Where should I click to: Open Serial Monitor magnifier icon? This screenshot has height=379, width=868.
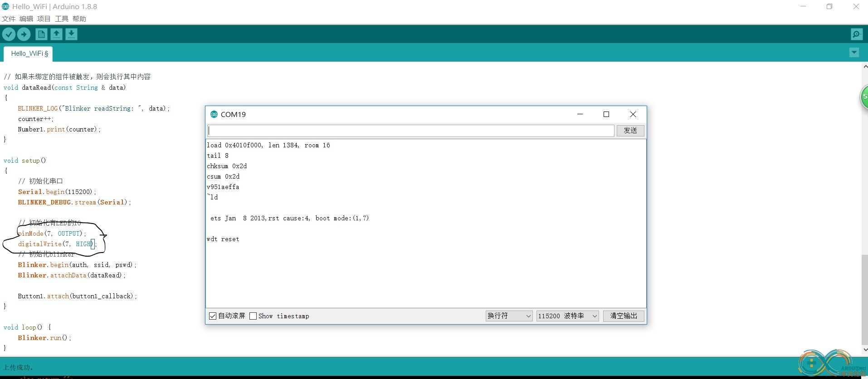pyautogui.click(x=857, y=34)
